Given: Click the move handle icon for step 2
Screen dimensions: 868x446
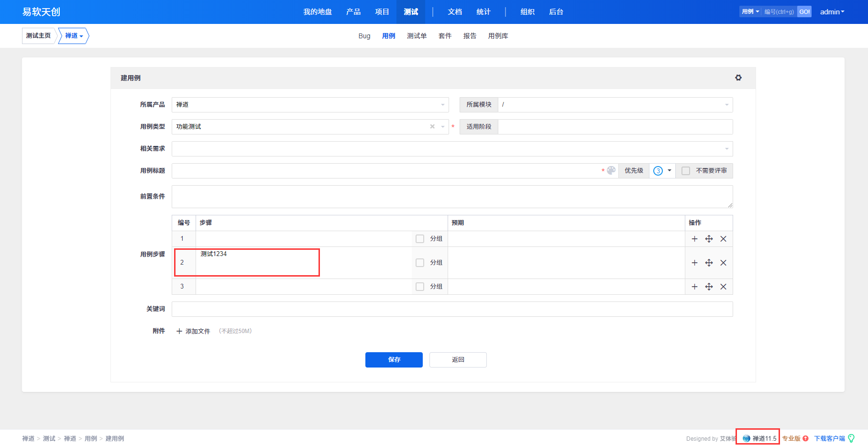Looking at the screenshot, I should [709, 263].
